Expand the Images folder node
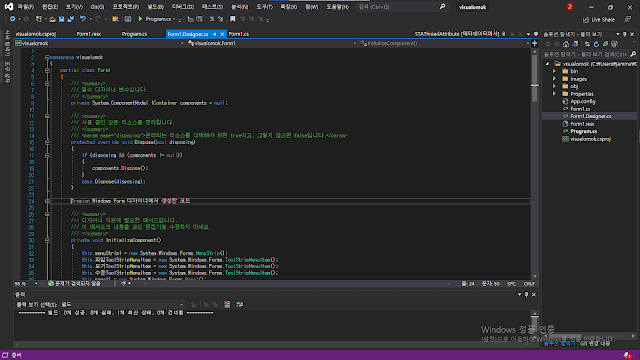The width and height of the screenshot is (640, 360). click(x=554, y=79)
